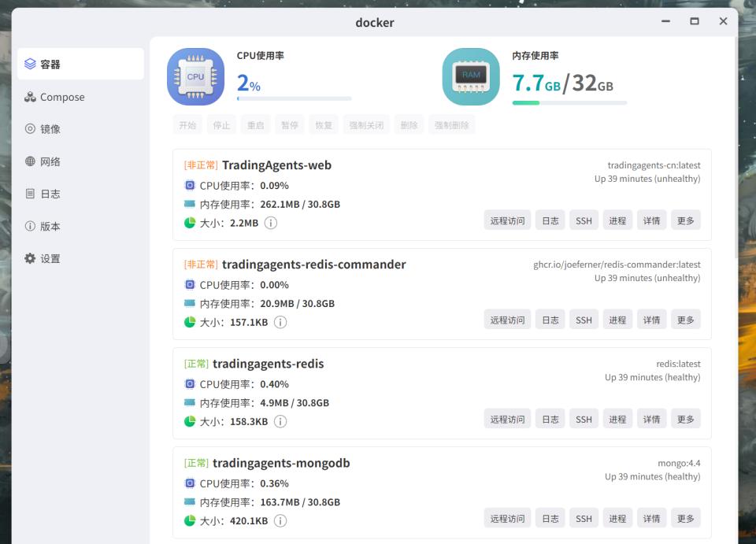Image resolution: width=756 pixels, height=544 pixels.
Task: Click the 日志 document icon
Action: [x=30, y=193]
